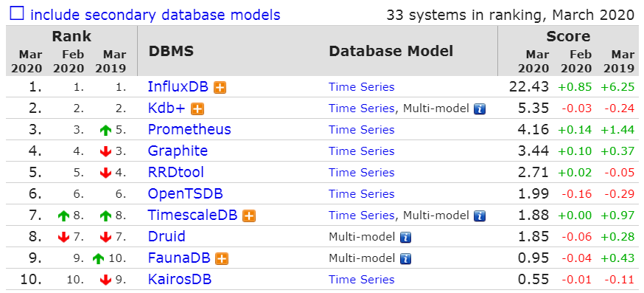This screenshot has width=644, height=293.
Task: Open the OpenTSDB DBMS link
Action: pyautogui.click(x=185, y=194)
